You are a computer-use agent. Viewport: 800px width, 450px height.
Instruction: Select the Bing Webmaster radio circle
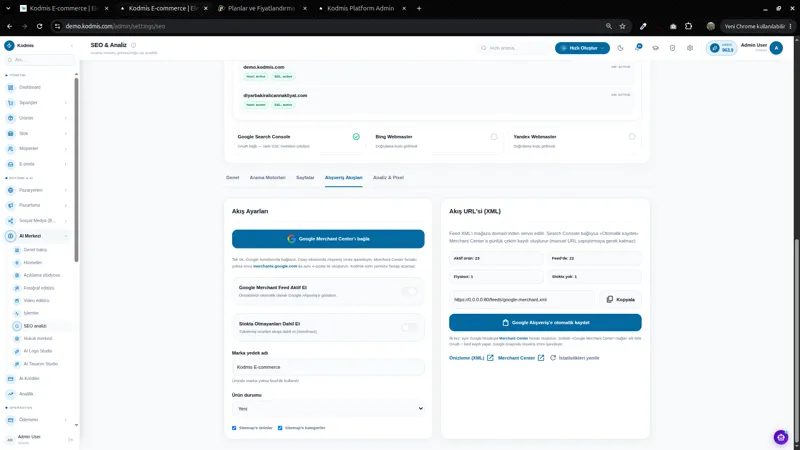coord(494,137)
